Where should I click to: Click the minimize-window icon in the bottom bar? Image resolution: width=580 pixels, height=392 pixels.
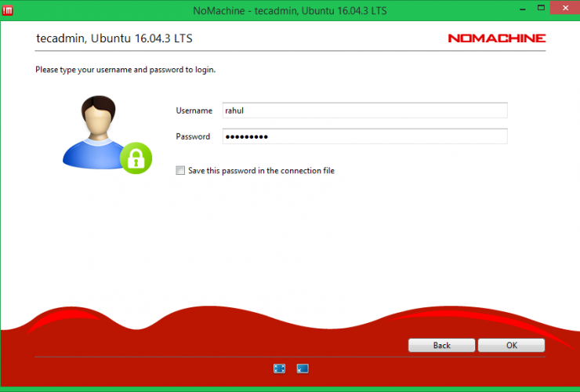click(x=303, y=368)
